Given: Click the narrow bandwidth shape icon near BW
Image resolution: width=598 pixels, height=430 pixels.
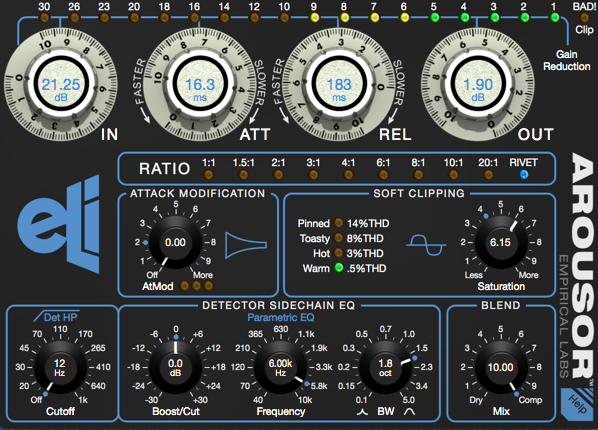Looking at the screenshot, I should tap(363, 412).
